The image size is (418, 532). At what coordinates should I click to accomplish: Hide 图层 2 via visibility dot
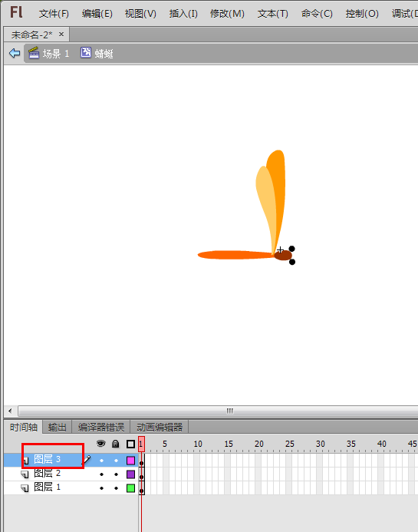click(x=101, y=474)
